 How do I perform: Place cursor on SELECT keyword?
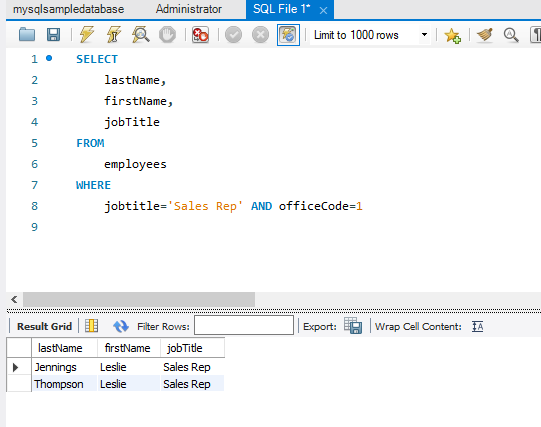[97, 59]
